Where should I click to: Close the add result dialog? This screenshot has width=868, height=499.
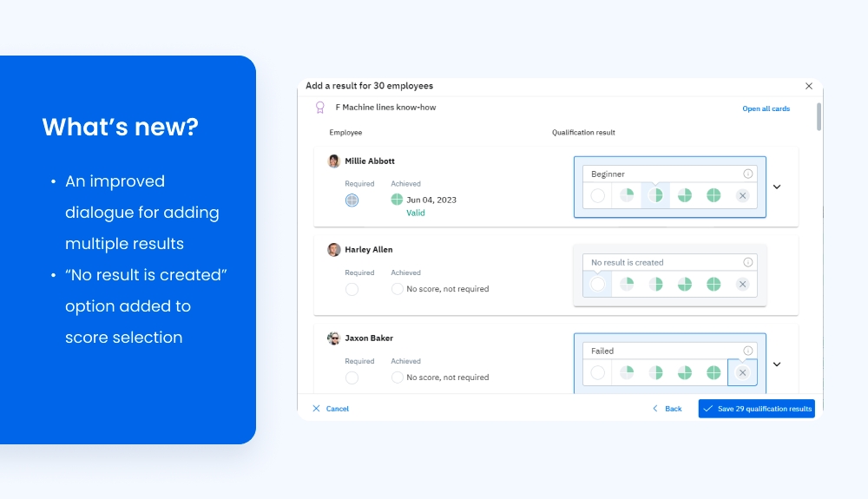pos(809,86)
